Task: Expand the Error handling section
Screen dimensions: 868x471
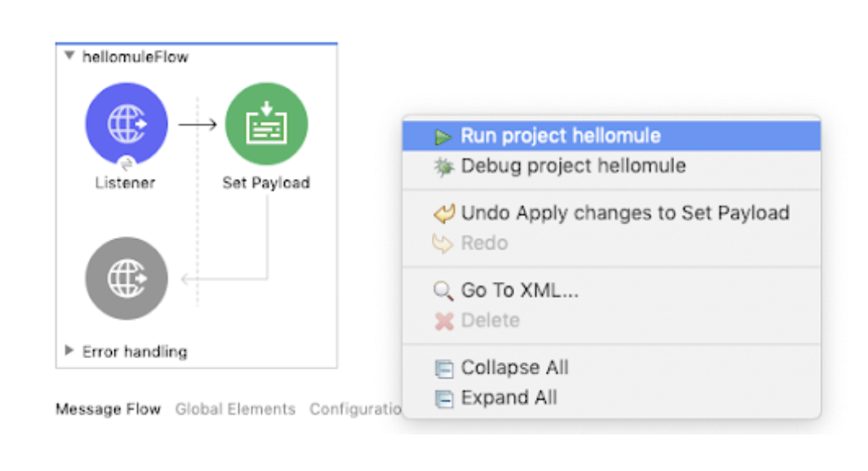Action: pyautogui.click(x=69, y=350)
